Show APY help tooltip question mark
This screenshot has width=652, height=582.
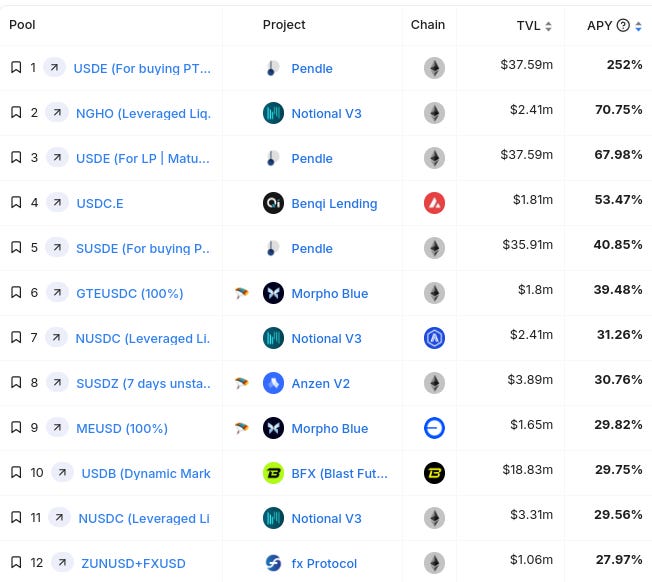click(x=623, y=25)
